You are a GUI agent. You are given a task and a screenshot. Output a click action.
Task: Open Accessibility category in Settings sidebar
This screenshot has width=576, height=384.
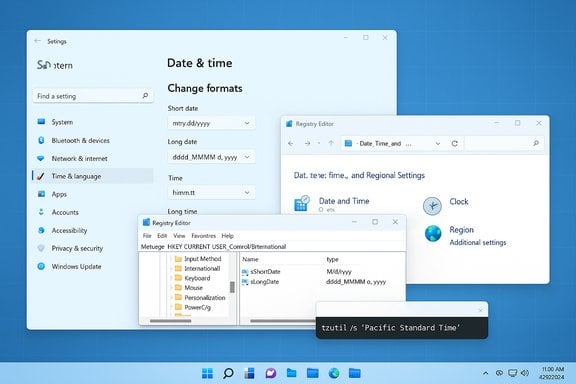[69, 230]
